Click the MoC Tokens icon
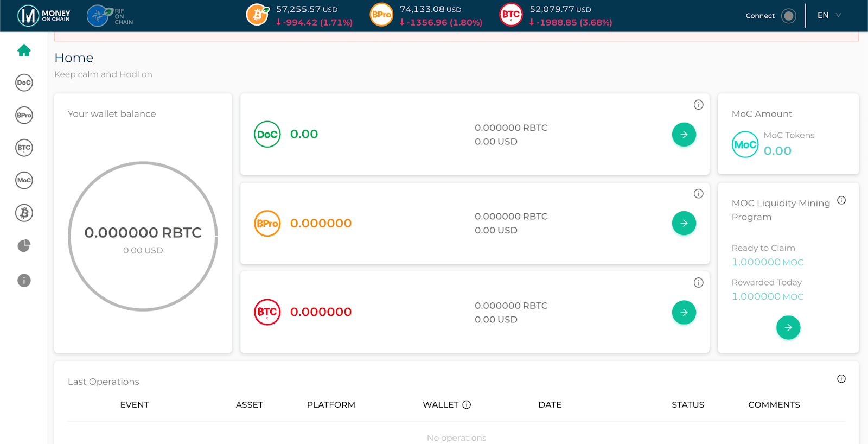This screenshot has width=868, height=444. 745,144
